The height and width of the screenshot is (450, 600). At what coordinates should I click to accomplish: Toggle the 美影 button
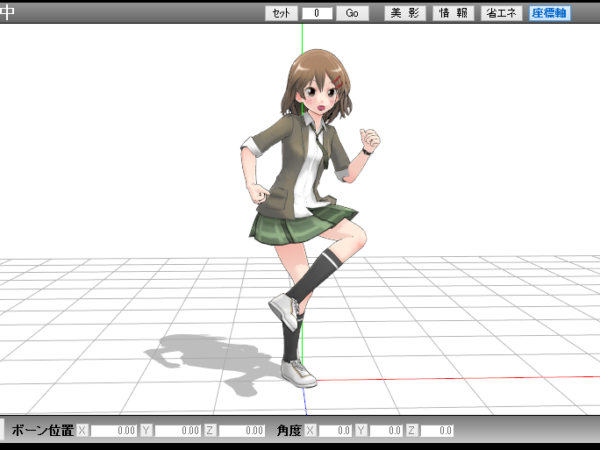click(405, 13)
